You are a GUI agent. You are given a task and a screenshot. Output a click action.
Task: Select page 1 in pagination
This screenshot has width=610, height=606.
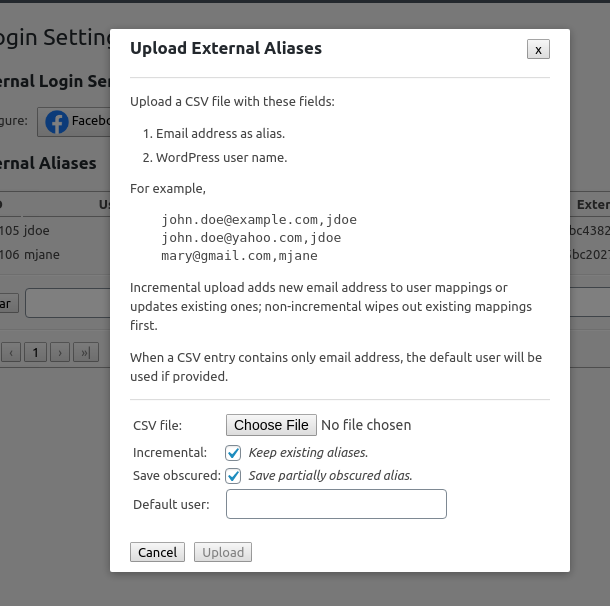tap(36, 352)
